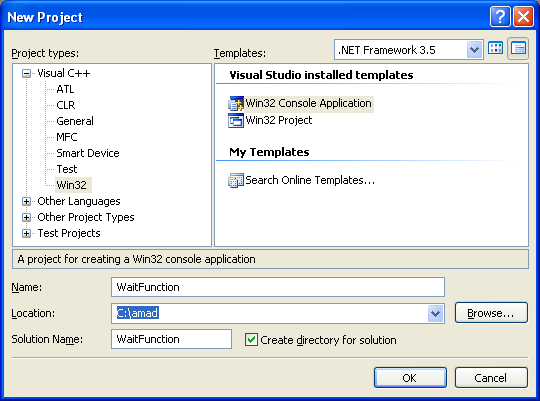Open the dialog Help question mark
Screen dimensions: 540x401
tap(500, 16)
